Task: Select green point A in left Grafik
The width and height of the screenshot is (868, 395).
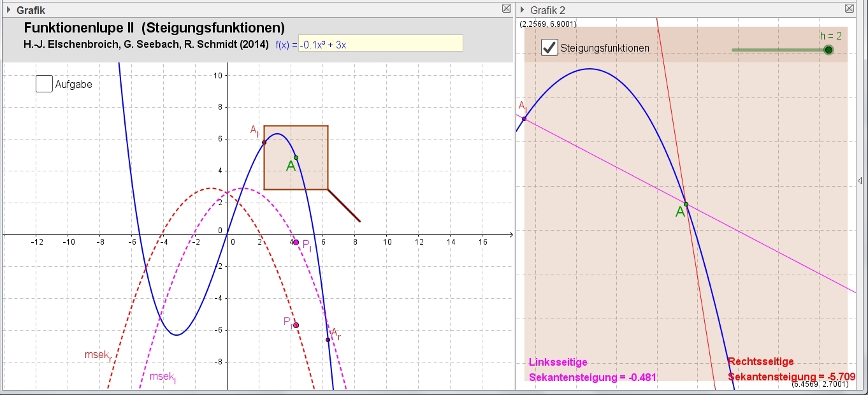Action: coord(296,157)
